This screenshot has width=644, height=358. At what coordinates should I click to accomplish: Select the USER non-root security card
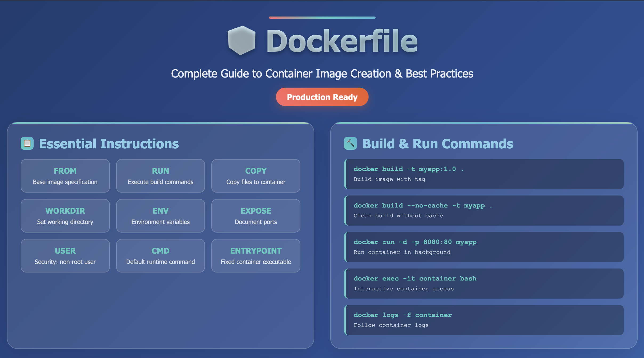pyautogui.click(x=65, y=256)
